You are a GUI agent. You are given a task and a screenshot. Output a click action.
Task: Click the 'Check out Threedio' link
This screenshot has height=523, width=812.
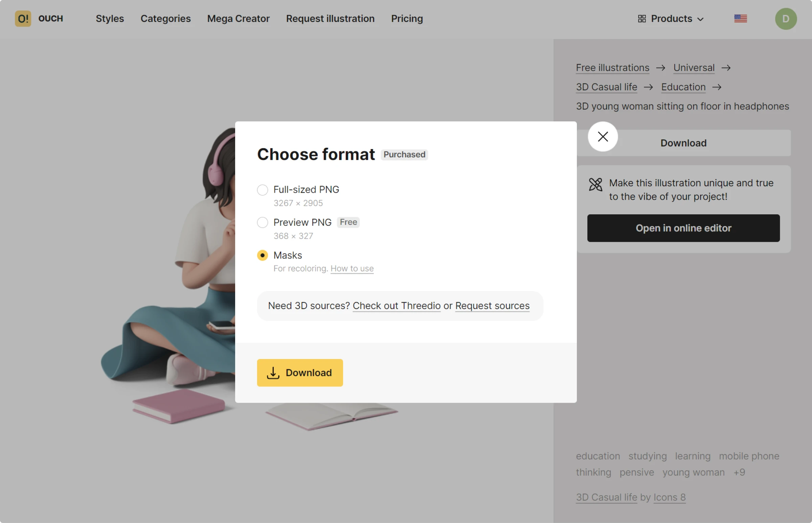(397, 306)
